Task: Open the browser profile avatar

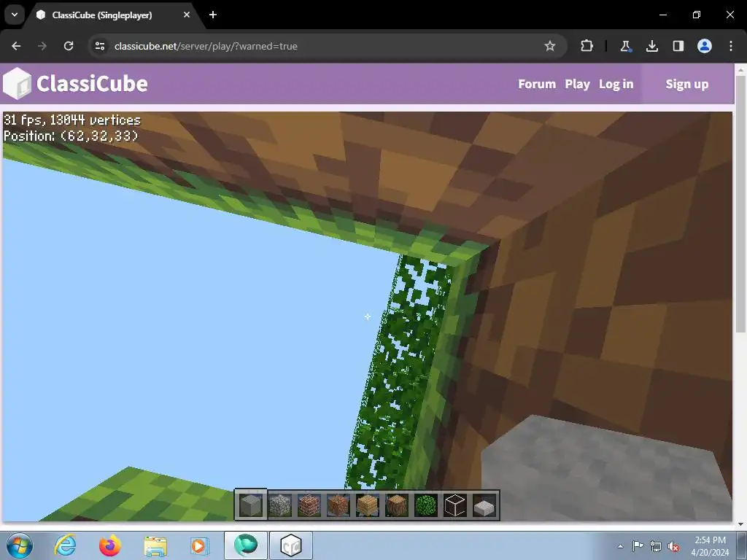Action: [x=705, y=46]
